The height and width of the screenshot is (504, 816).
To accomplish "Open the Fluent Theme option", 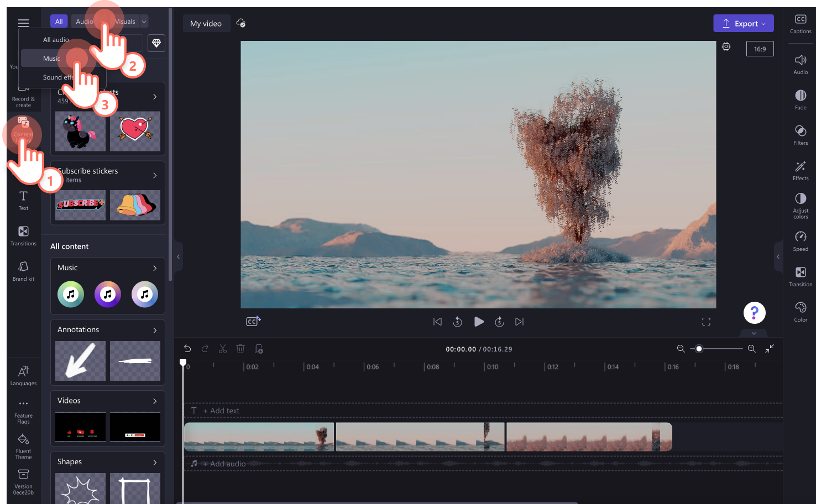I will pos(23,447).
